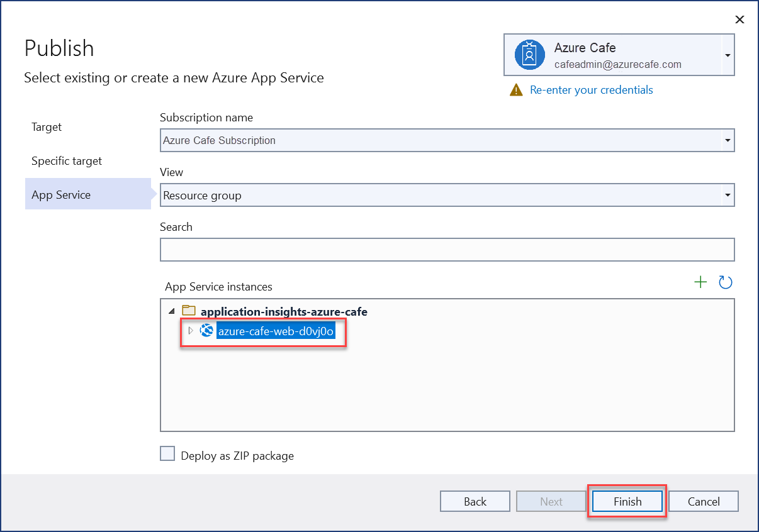Expand the azure-cafe-web-d0vj0o tree node
This screenshot has height=532, width=759.
pos(191,330)
